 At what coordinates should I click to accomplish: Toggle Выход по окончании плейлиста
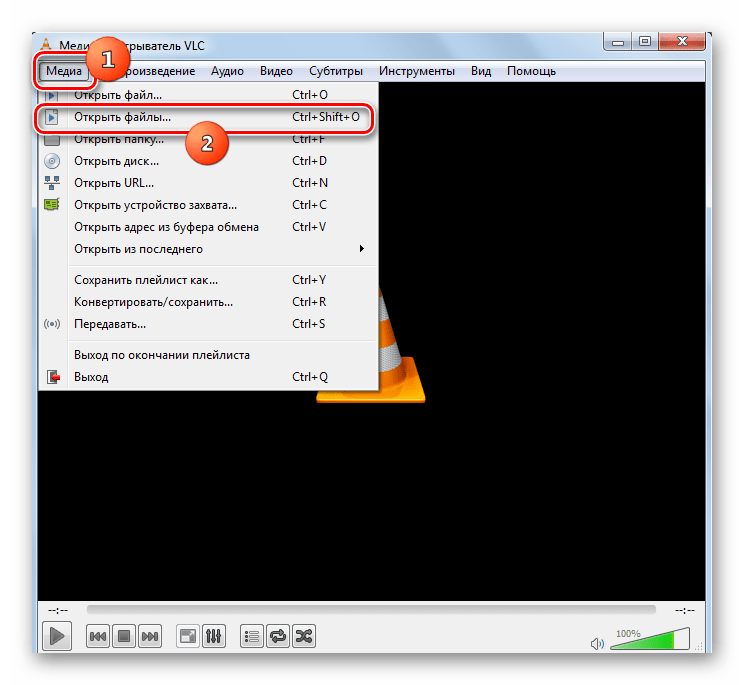pyautogui.click(x=208, y=355)
